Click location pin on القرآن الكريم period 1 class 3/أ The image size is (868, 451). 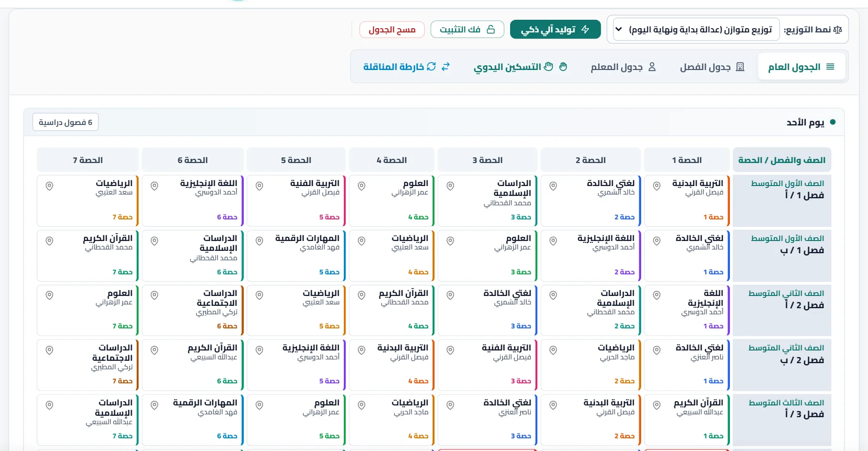tap(657, 405)
